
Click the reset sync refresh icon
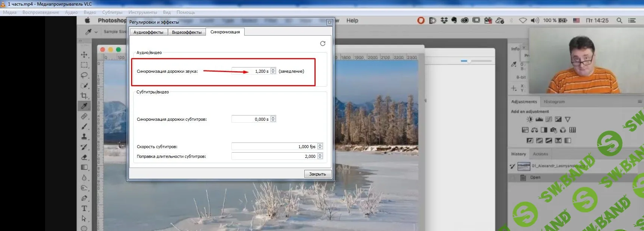(322, 43)
